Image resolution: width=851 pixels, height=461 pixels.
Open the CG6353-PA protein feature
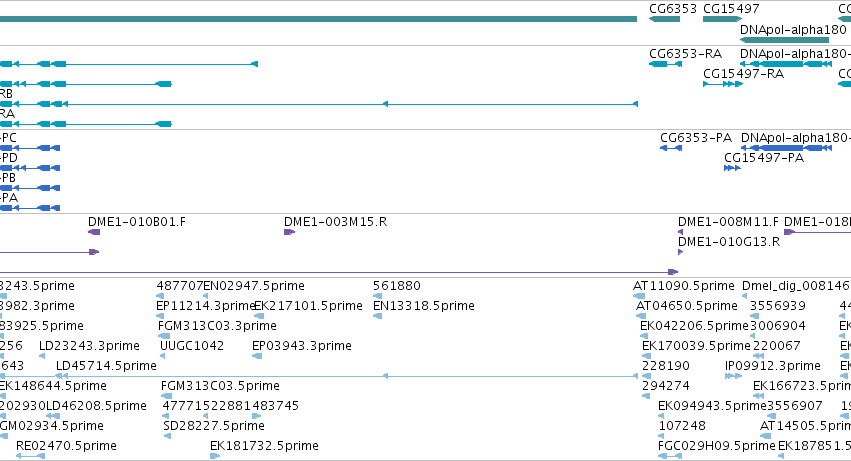671,148
